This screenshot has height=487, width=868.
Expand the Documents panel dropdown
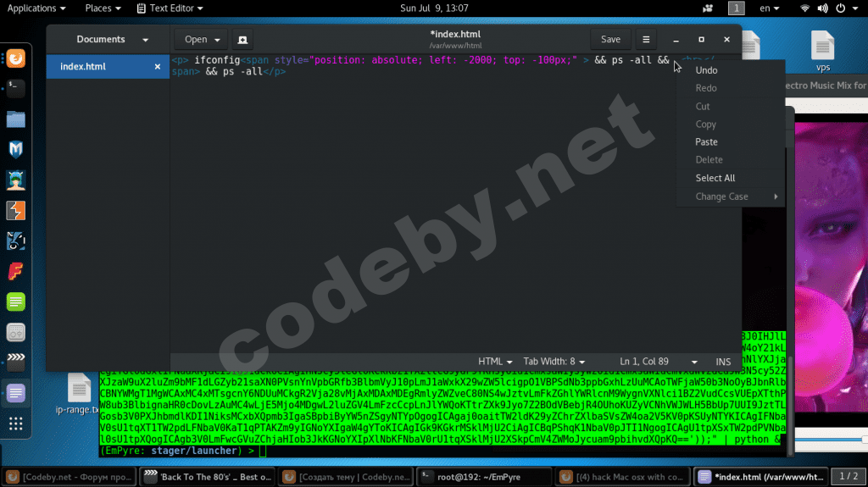point(145,40)
